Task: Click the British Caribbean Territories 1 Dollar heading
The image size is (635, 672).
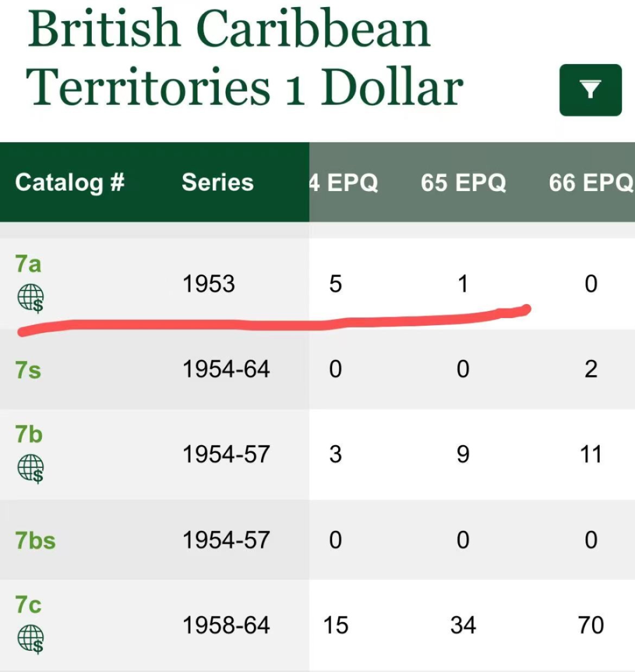Action: click(244, 58)
